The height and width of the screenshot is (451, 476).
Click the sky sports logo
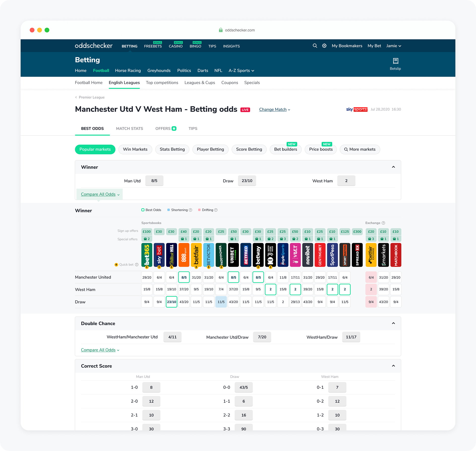357,109
